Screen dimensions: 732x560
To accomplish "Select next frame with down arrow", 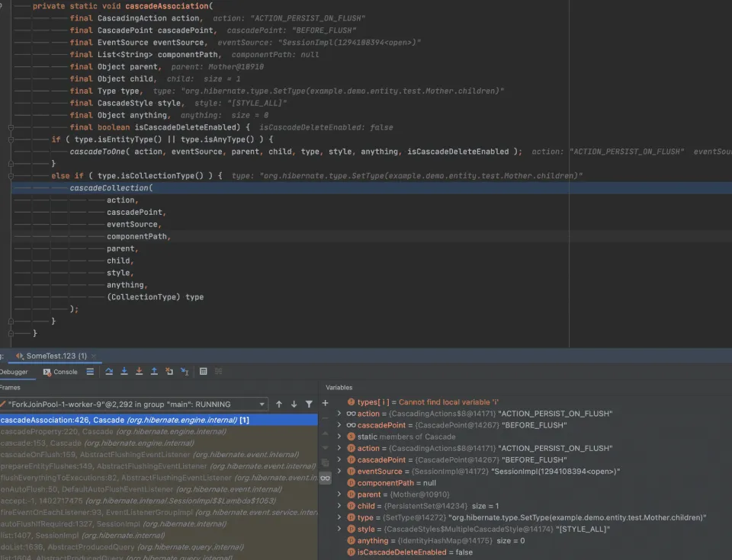I will [x=294, y=404].
